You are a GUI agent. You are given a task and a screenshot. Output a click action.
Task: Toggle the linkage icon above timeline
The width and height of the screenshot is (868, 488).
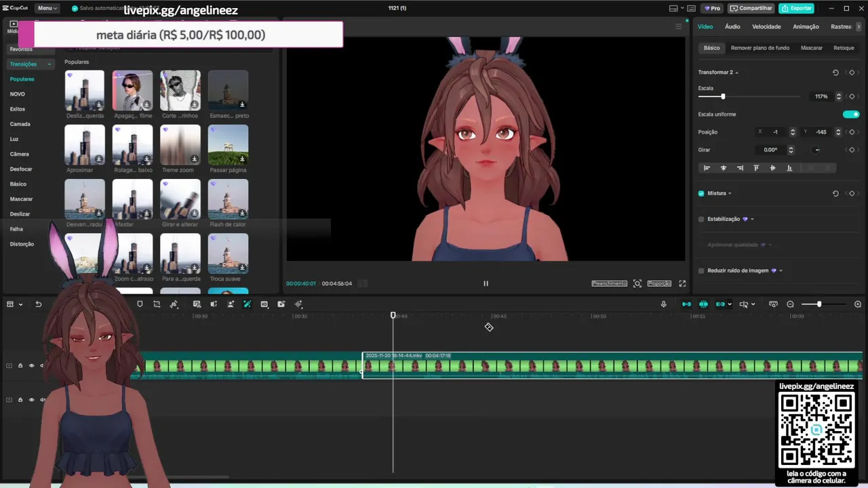coord(720,304)
